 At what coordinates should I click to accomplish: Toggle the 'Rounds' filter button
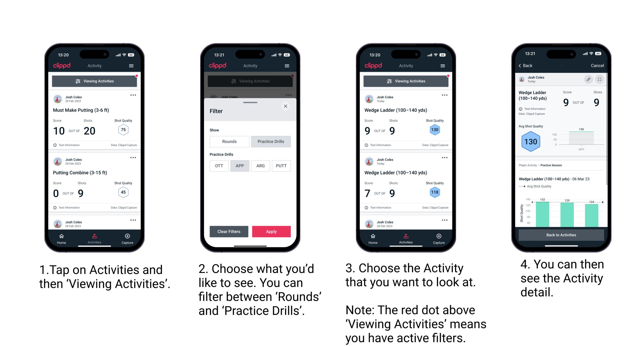(x=229, y=141)
